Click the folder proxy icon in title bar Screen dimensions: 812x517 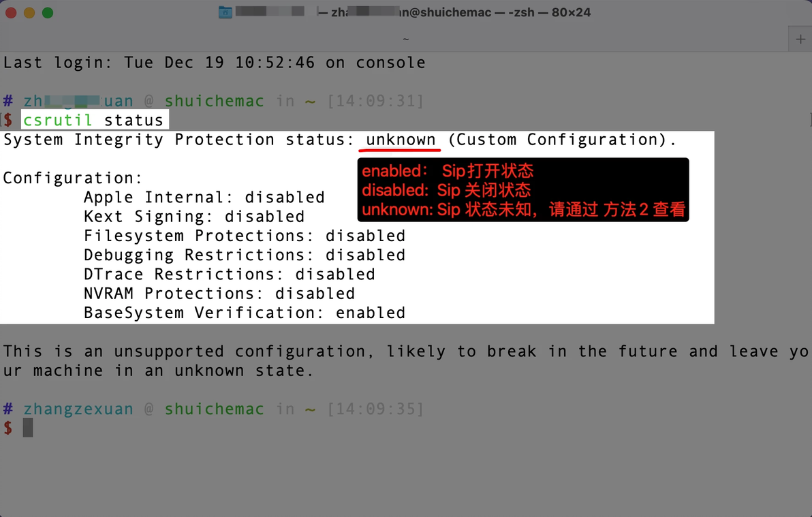click(225, 12)
